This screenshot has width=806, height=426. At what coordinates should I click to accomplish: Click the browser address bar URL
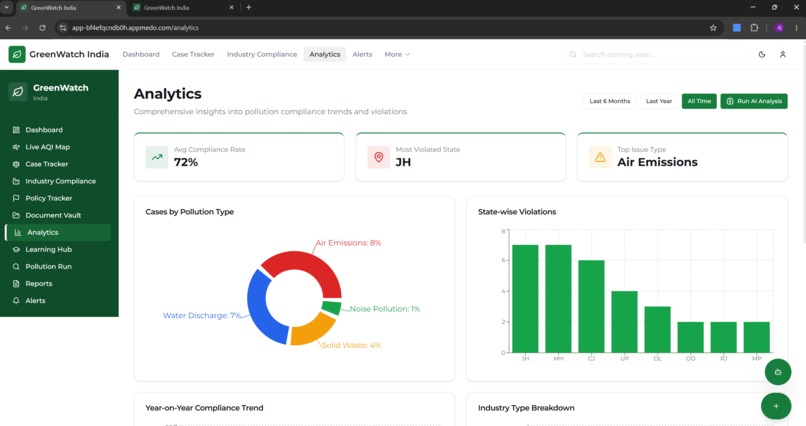click(135, 28)
